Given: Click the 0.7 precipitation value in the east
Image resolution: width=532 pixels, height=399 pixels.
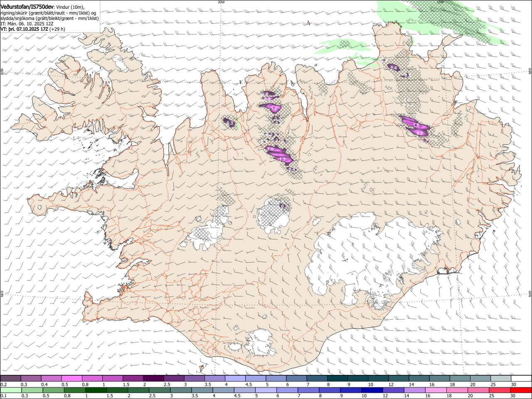Looking at the screenshot, I should click(420, 133).
